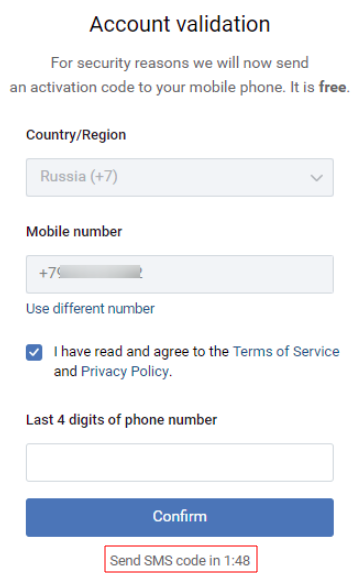Click the Country/Region field label

pos(76,135)
